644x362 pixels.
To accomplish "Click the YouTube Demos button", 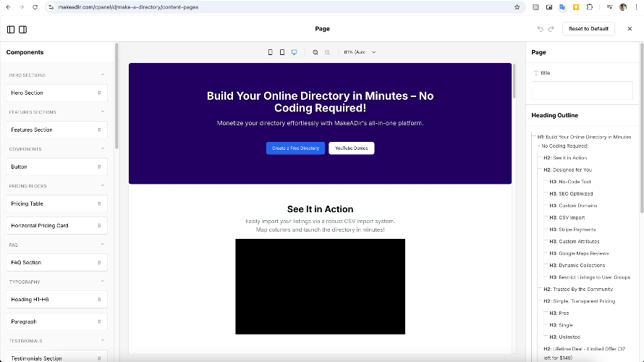I will coord(352,148).
